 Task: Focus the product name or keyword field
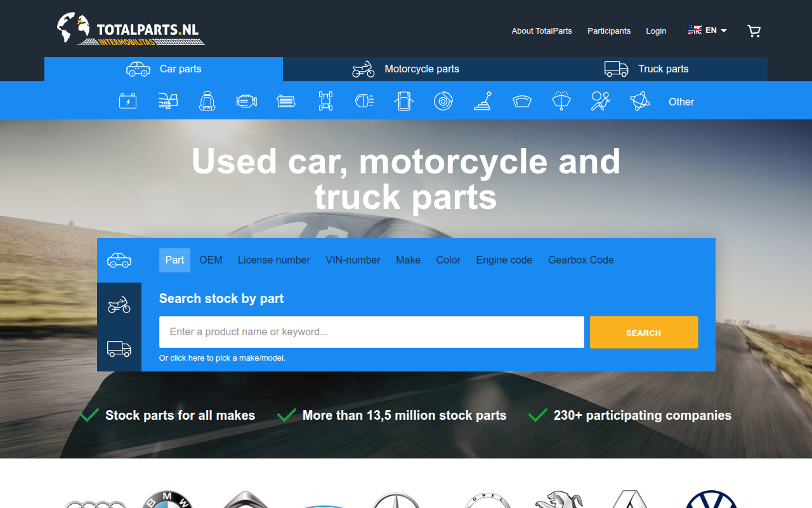tap(372, 332)
